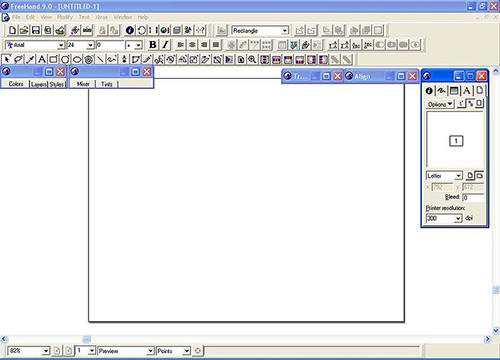Screen dimensions: 500x360
Task: Open the Preview view mode dropdown
Action: click(x=150, y=351)
